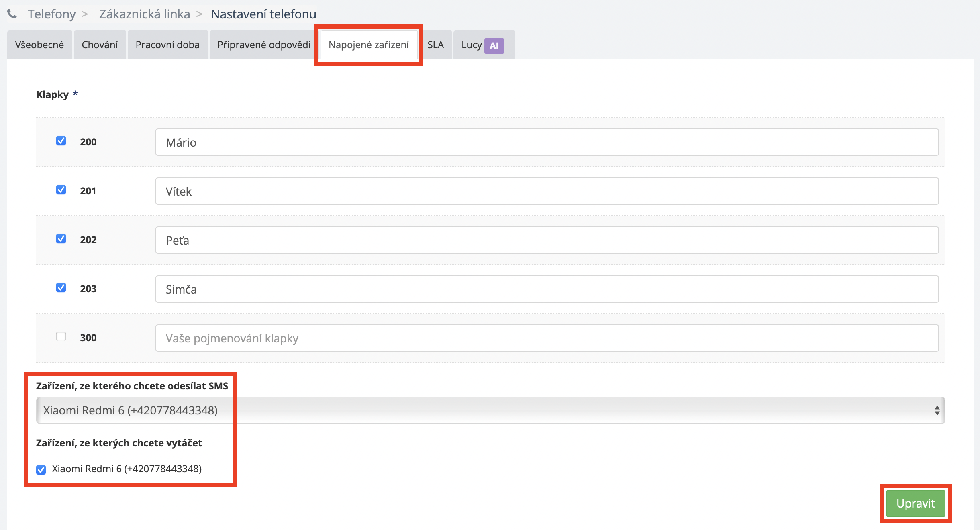The image size is (980, 530).
Task: Open Zákaznická linka breadcrumb link
Action: tap(145, 14)
